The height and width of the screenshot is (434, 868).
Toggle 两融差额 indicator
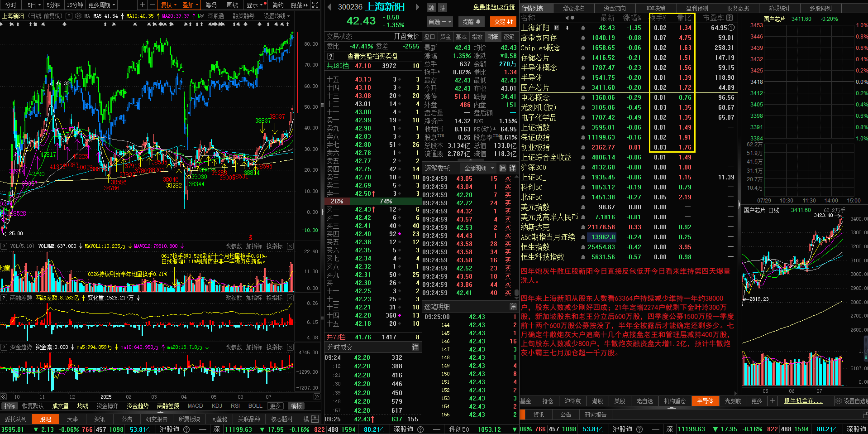168,406
